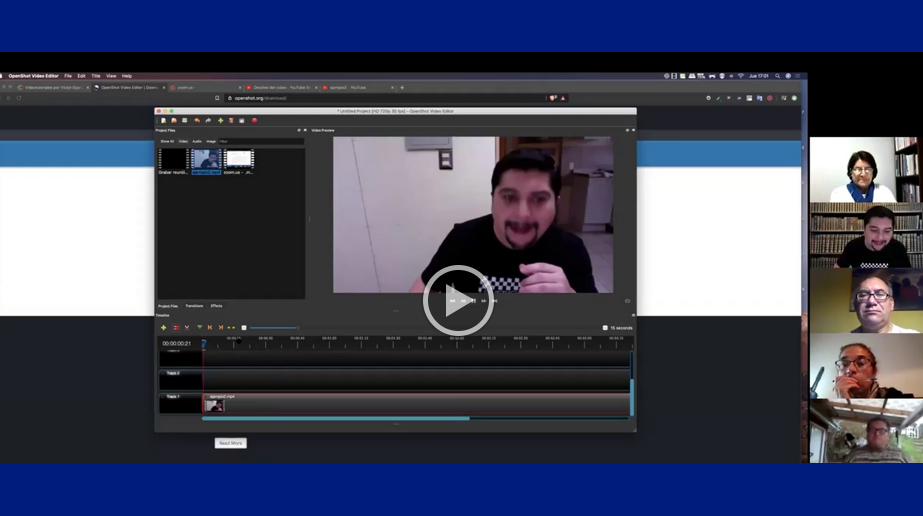Open the OpenShot Video Editor app menu
This screenshot has height=516, width=923.
pos(34,76)
